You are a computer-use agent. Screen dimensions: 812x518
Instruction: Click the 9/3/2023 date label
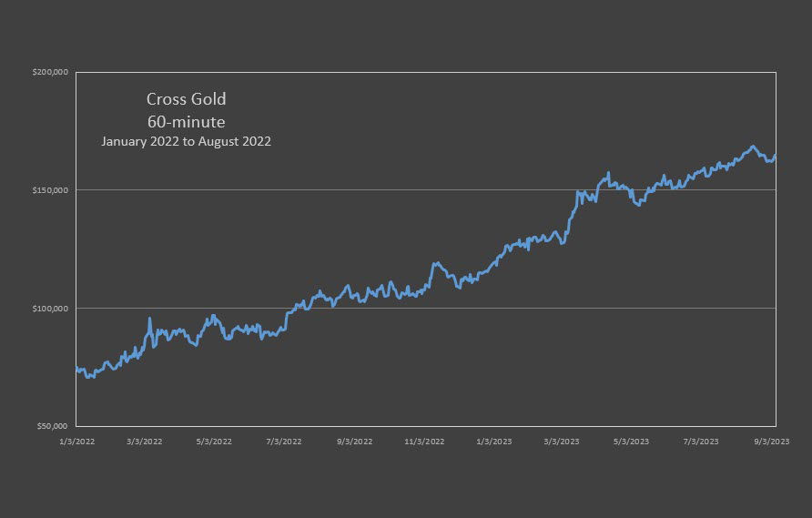pos(772,442)
